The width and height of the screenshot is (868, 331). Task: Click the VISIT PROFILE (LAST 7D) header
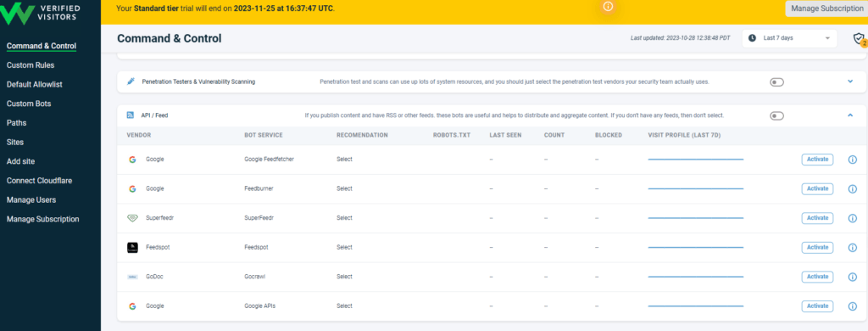684,135
